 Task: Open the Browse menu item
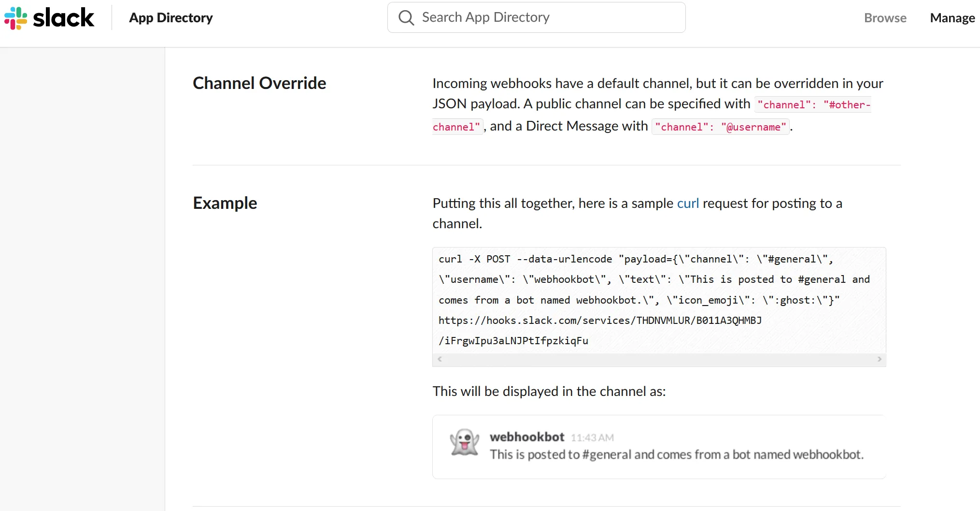click(x=885, y=18)
